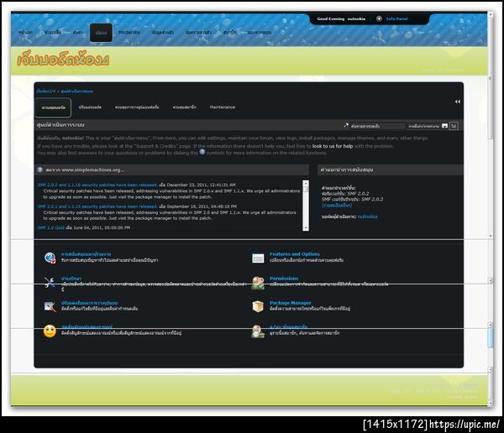504x433 pixels.
Task: Open 'SMF 2.0.1 and 1.1.15 security patches' news link
Action: (97, 206)
